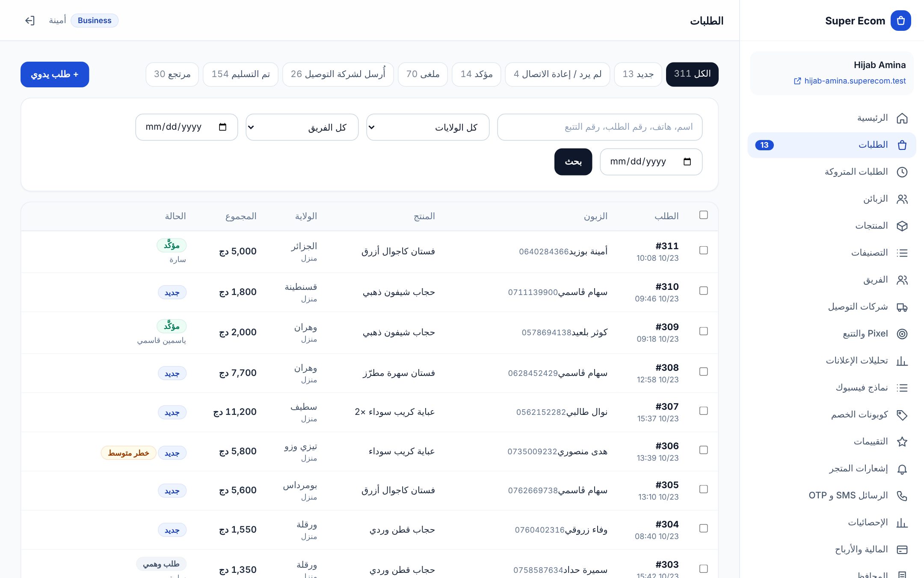Open customers icon (الزبائن)
This screenshot has height=578, width=924.
(x=902, y=199)
